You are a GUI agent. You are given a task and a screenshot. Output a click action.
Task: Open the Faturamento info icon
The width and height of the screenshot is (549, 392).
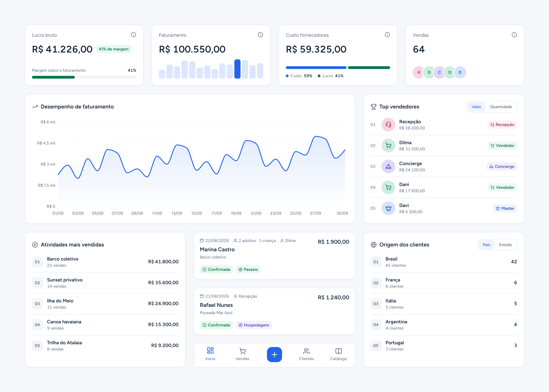coord(260,35)
